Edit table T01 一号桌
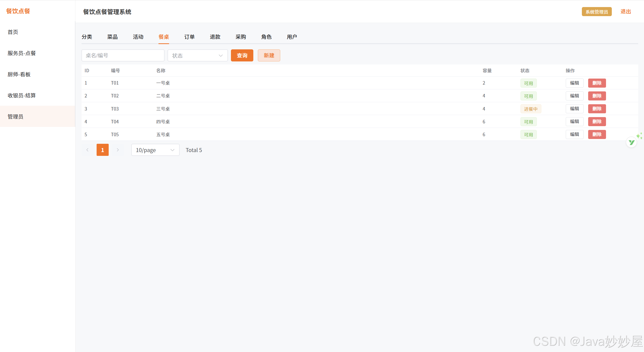Image resolution: width=644 pixels, height=352 pixels. (x=574, y=83)
